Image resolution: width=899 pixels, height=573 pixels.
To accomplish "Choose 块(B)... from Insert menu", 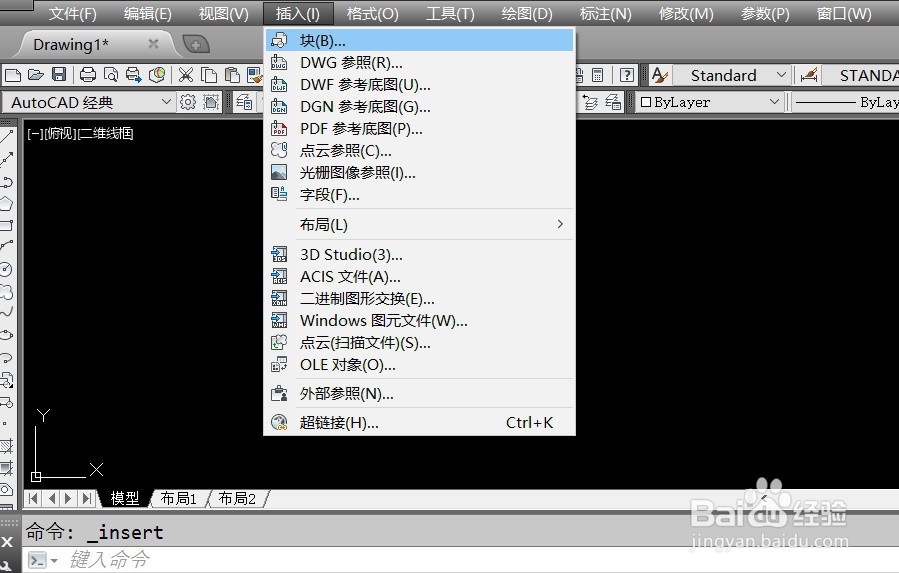I will [x=420, y=41].
